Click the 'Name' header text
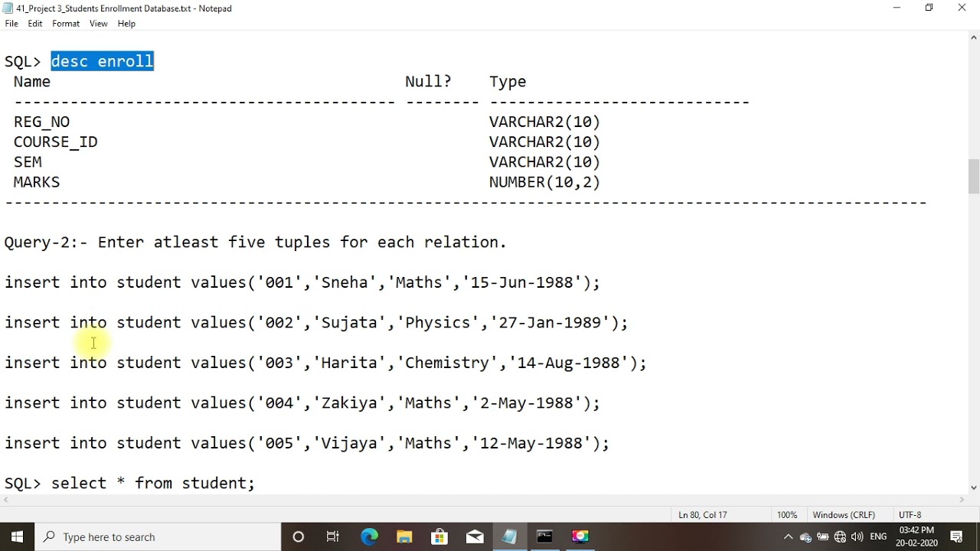Image resolution: width=980 pixels, height=551 pixels. click(x=32, y=82)
